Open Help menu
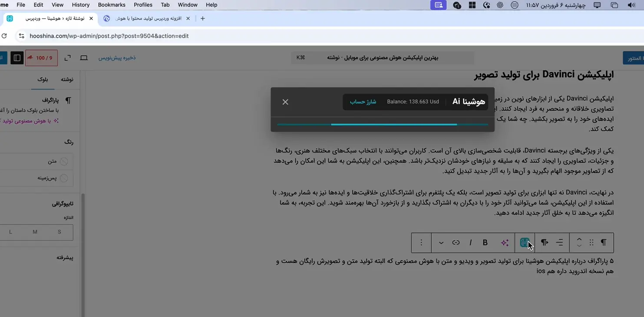Image resolution: width=644 pixels, height=317 pixels. 211,5
